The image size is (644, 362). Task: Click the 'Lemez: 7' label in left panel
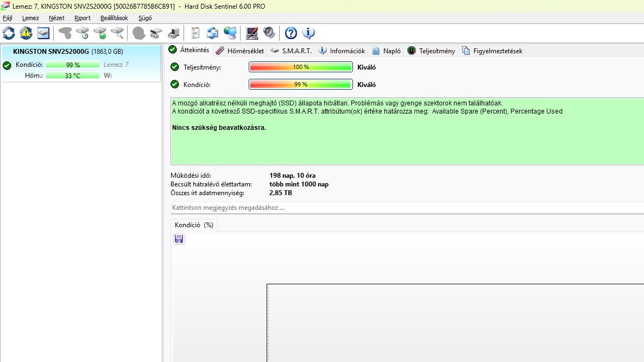(x=116, y=65)
